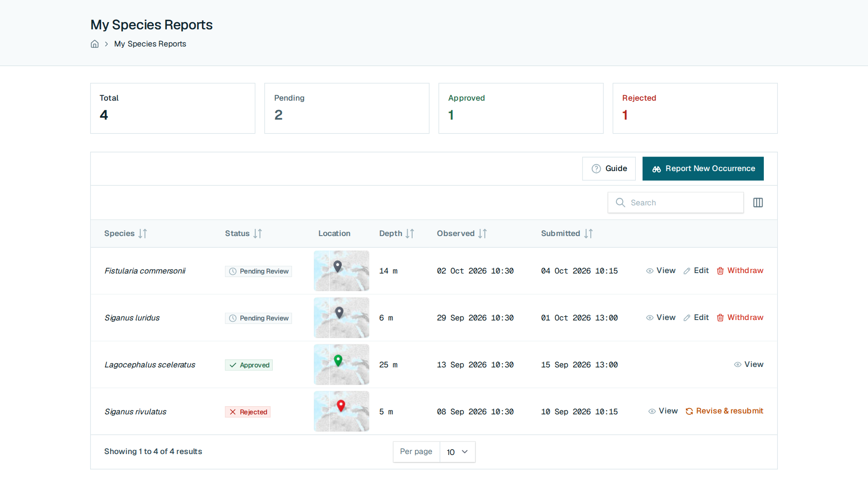Open the Siganus rivulatus location map thumbnail

(x=341, y=411)
